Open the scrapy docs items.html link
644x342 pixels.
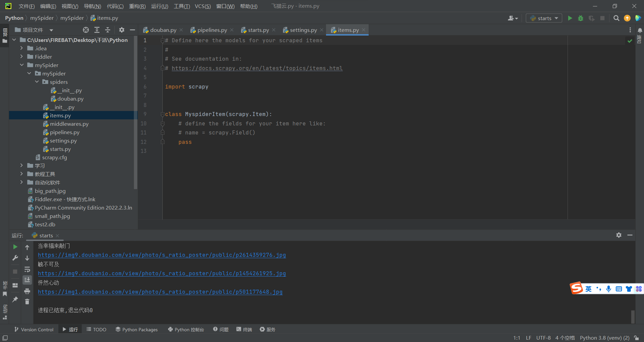(257, 68)
